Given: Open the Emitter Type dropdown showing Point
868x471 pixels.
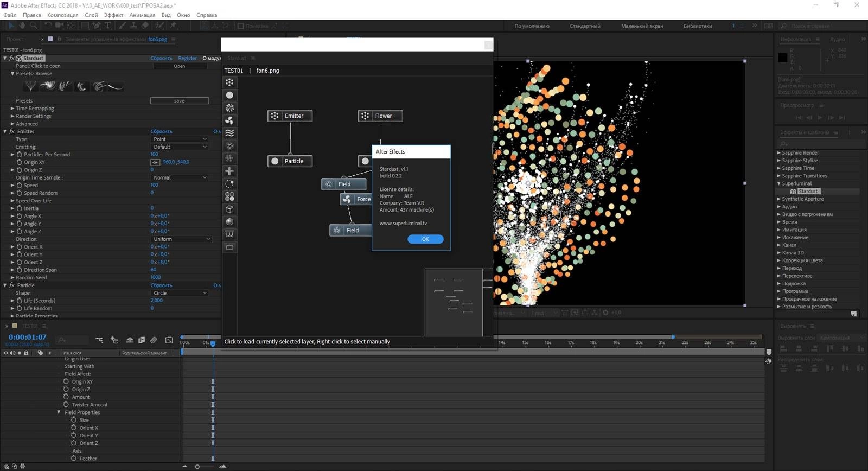Looking at the screenshot, I should [x=180, y=139].
